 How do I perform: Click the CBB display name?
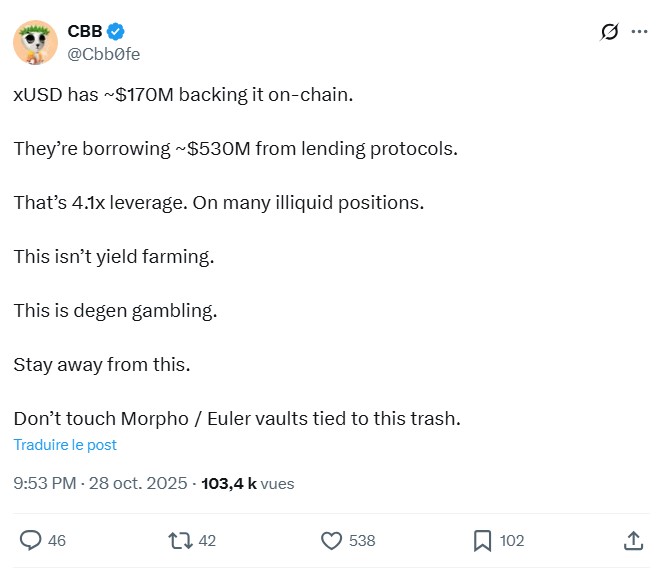(84, 32)
